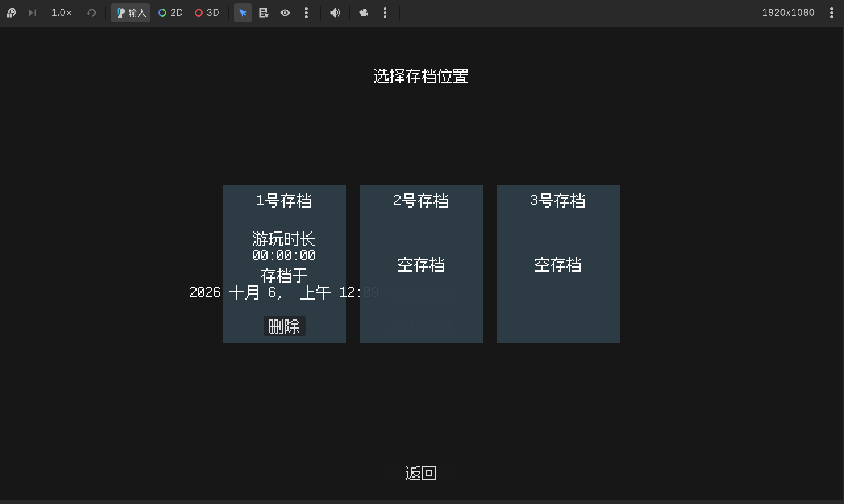Screen dimensions: 844x504
Task: Open selection options three-dot menu
Action: tap(306, 13)
